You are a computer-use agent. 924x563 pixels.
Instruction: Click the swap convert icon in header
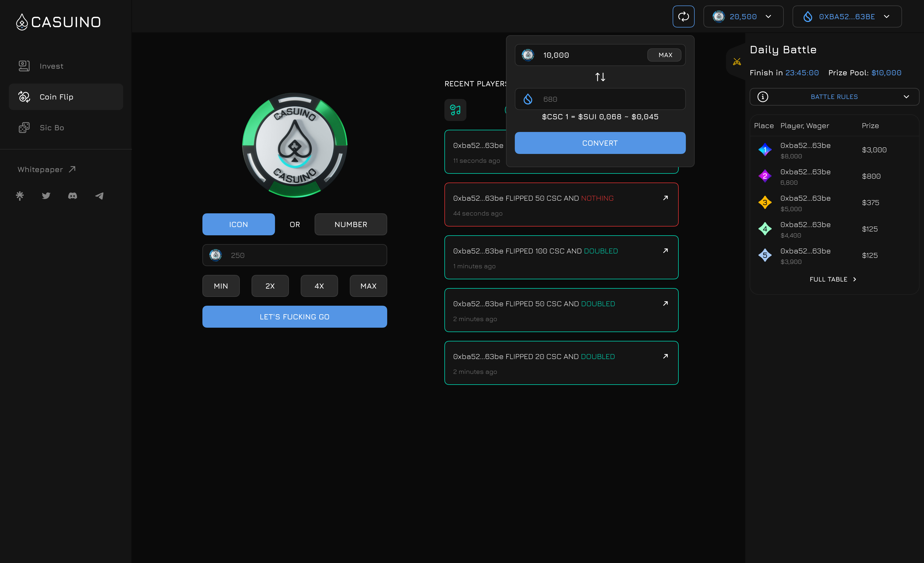coord(683,16)
